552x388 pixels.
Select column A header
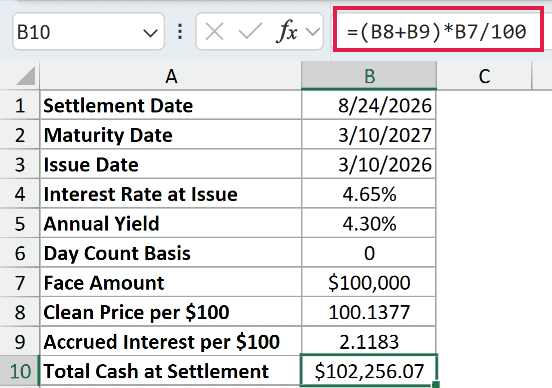tap(171, 76)
